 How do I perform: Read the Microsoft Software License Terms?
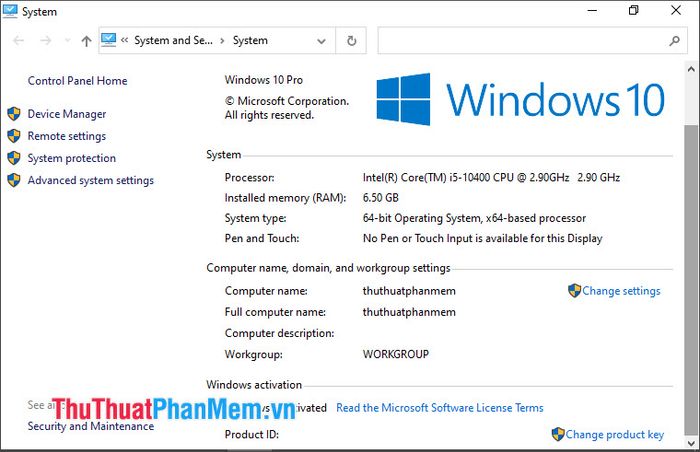tap(440, 408)
